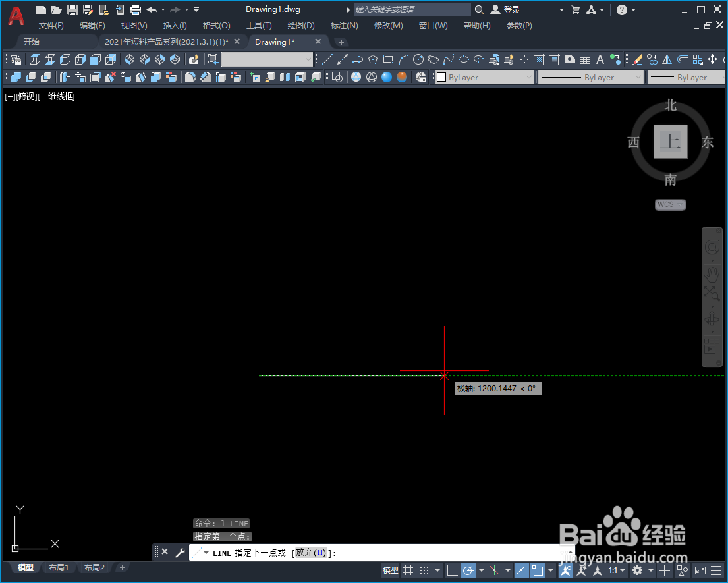728x583 pixels.
Task: Select the Multiline Text tool
Action: (600, 59)
